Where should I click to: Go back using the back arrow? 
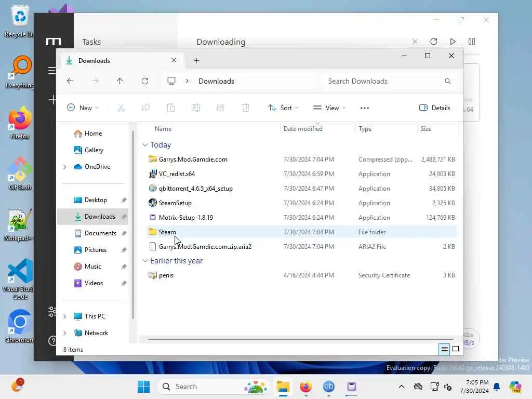70,81
